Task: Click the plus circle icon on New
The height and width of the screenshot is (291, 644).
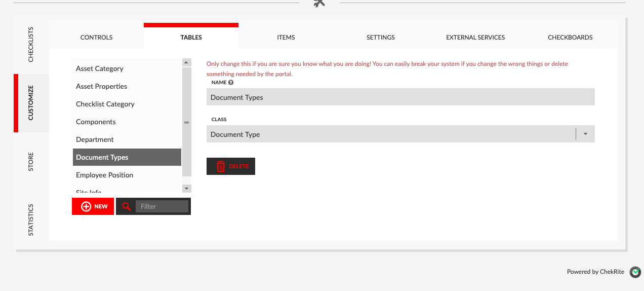Action: point(86,206)
